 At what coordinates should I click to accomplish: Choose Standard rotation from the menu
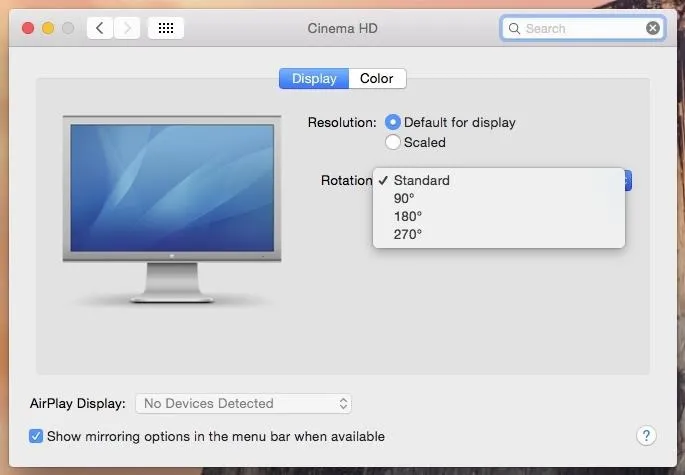(499, 180)
